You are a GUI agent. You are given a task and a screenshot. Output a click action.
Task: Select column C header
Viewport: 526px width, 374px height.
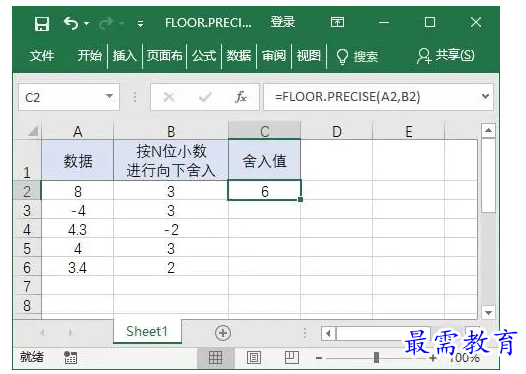[x=265, y=131]
